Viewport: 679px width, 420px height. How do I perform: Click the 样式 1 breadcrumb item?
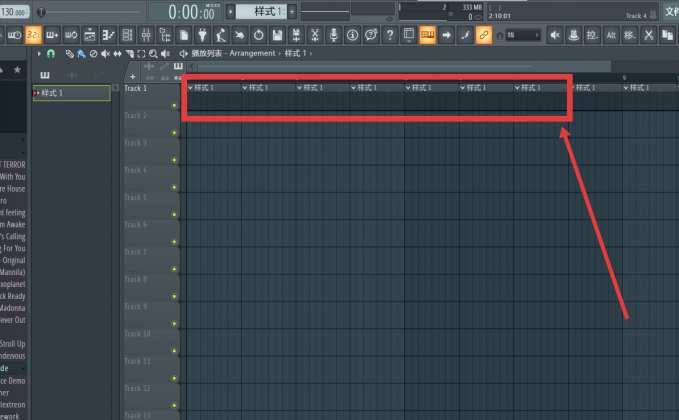295,53
